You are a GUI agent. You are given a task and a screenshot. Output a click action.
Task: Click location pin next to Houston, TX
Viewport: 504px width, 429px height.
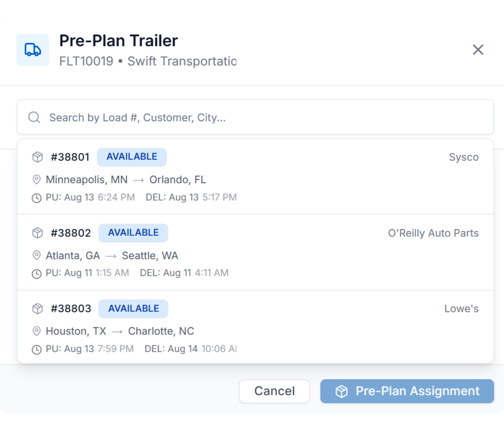(x=36, y=331)
